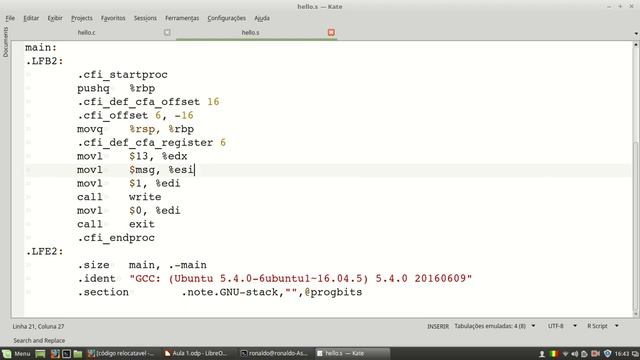
Task: Click the '.section .note.GNU-stack' line
Action: click(220, 292)
